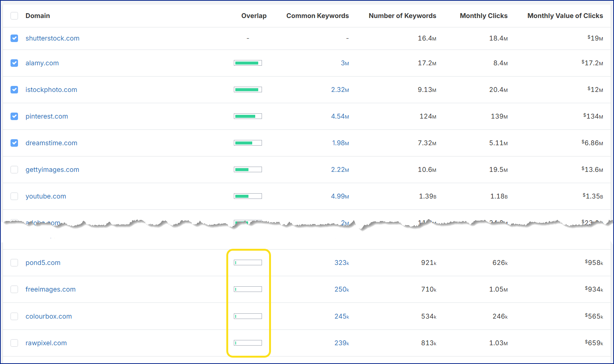Open colourbox.com common keywords 245k link
The width and height of the screenshot is (614, 364).
[342, 316]
